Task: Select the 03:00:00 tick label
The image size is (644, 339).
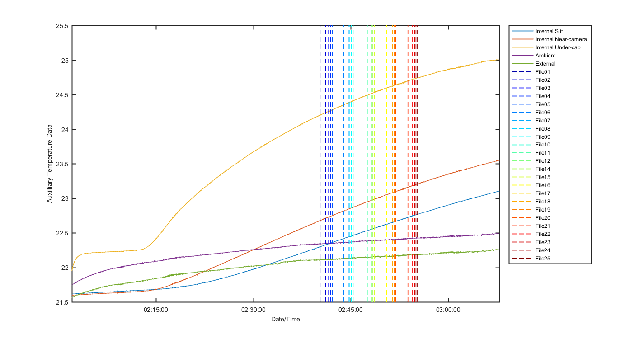Action: click(449, 310)
